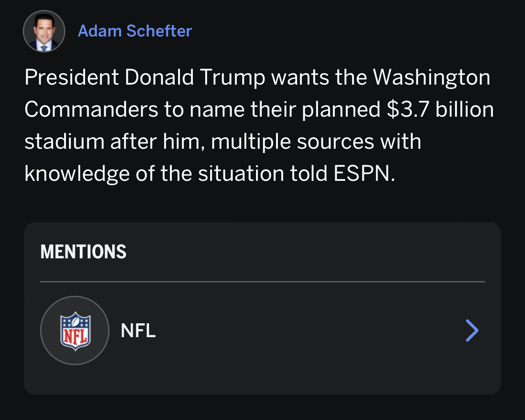Expand NFL mention using right chevron
525x420 pixels.
pos(472,330)
